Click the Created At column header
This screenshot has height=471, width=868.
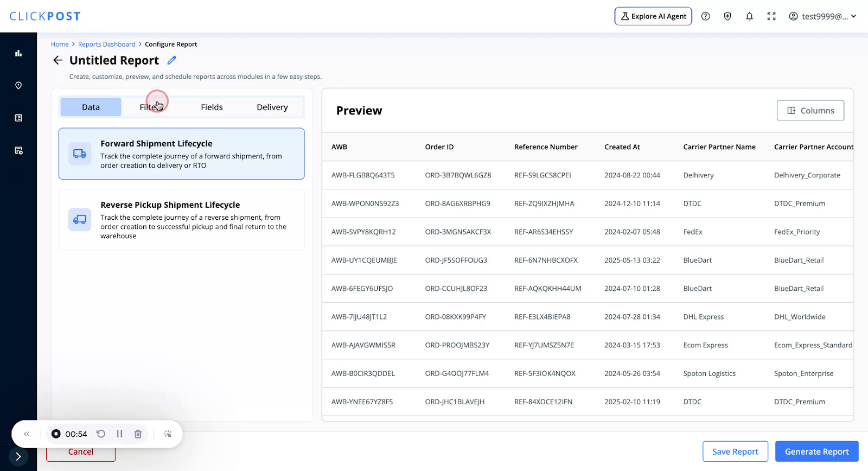tap(622, 147)
